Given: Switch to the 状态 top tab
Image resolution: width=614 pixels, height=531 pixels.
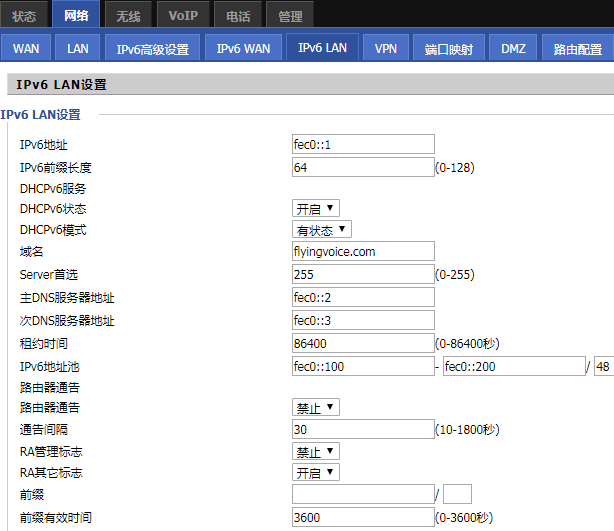Looking at the screenshot, I should (24, 15).
